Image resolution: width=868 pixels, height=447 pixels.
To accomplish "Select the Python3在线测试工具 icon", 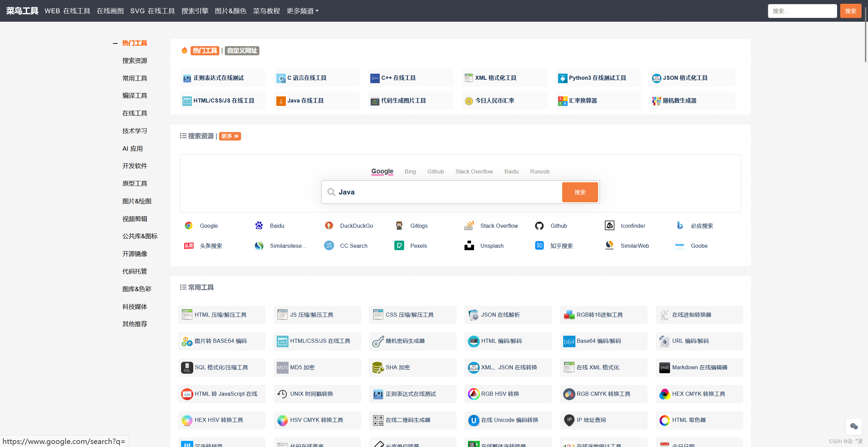I will click(563, 77).
